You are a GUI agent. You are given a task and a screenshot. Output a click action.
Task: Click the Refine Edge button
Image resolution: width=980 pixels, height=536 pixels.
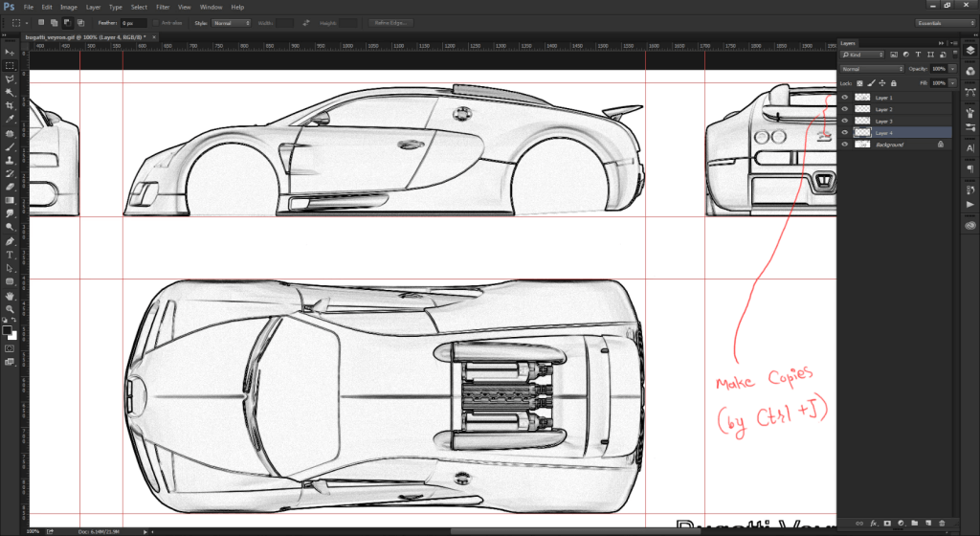(390, 23)
